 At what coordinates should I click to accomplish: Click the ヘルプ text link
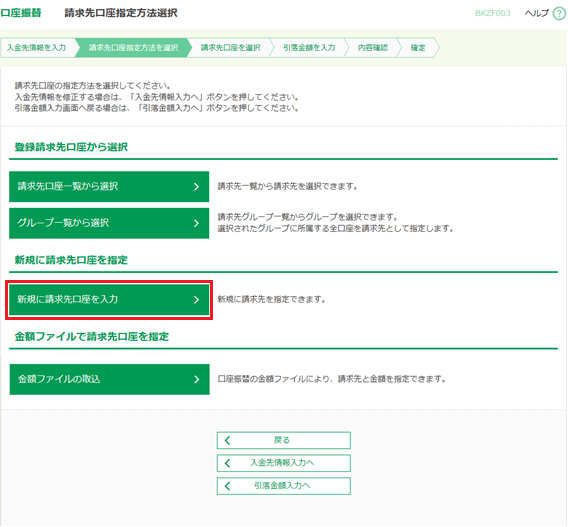point(537,13)
